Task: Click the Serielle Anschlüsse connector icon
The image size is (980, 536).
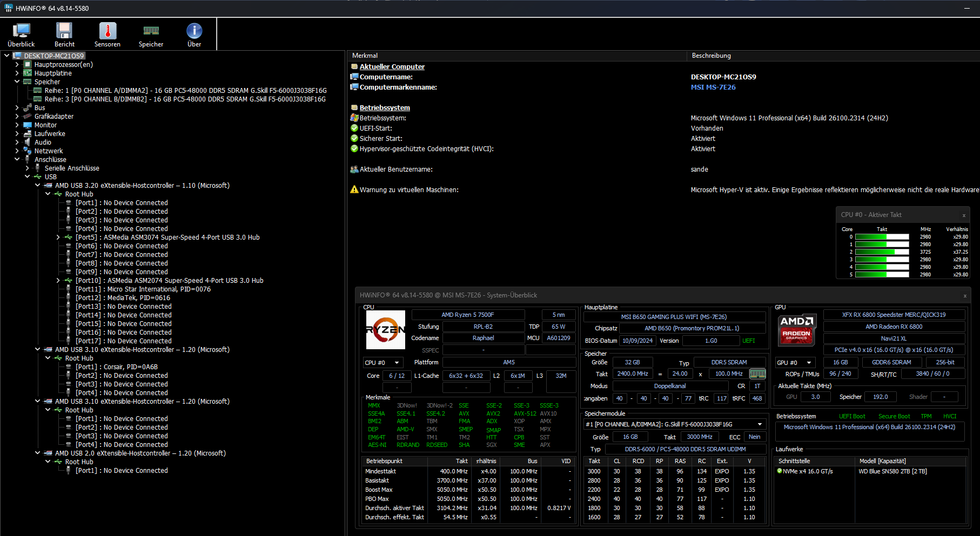Action: 38,168
